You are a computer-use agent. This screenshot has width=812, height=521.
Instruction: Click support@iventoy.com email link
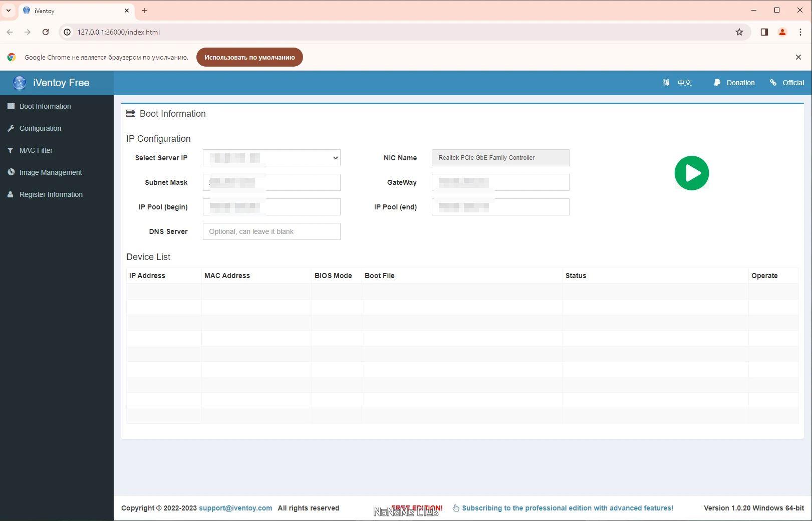coord(235,508)
